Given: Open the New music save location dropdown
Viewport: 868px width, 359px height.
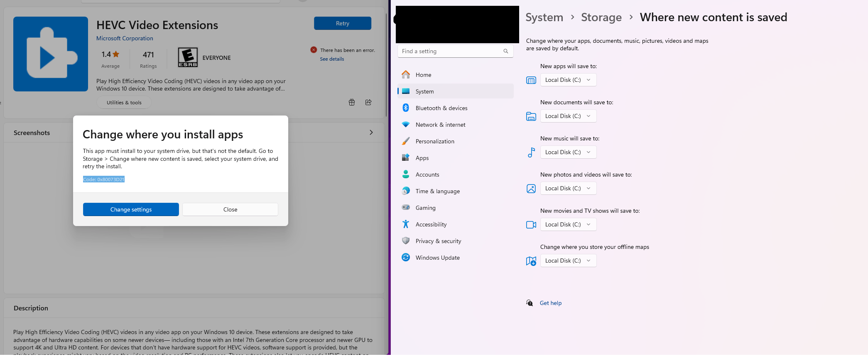Looking at the screenshot, I should coord(568,152).
